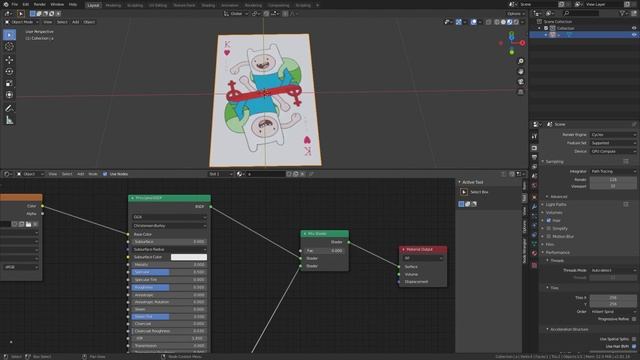Switch perspective/orthographic with grid gizmo

tap(520, 92)
